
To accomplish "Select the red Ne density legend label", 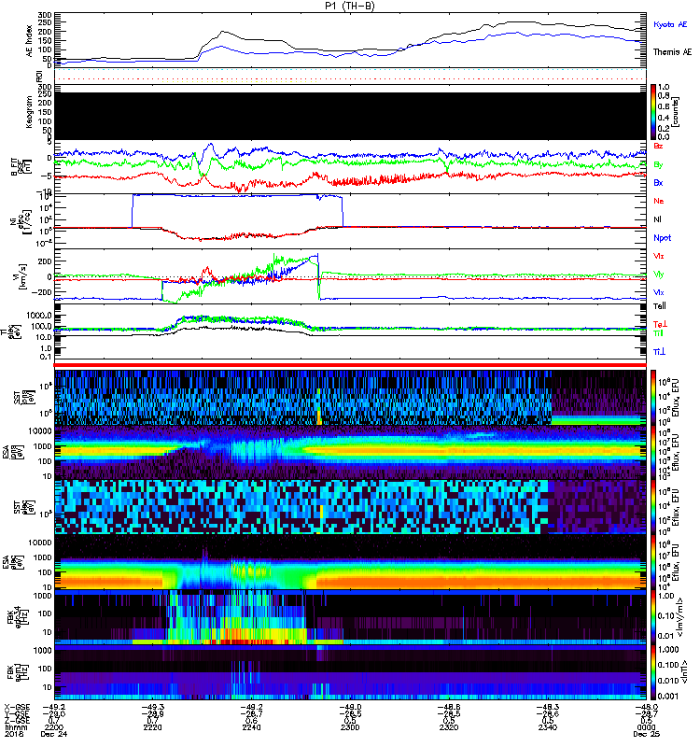I will [659, 201].
